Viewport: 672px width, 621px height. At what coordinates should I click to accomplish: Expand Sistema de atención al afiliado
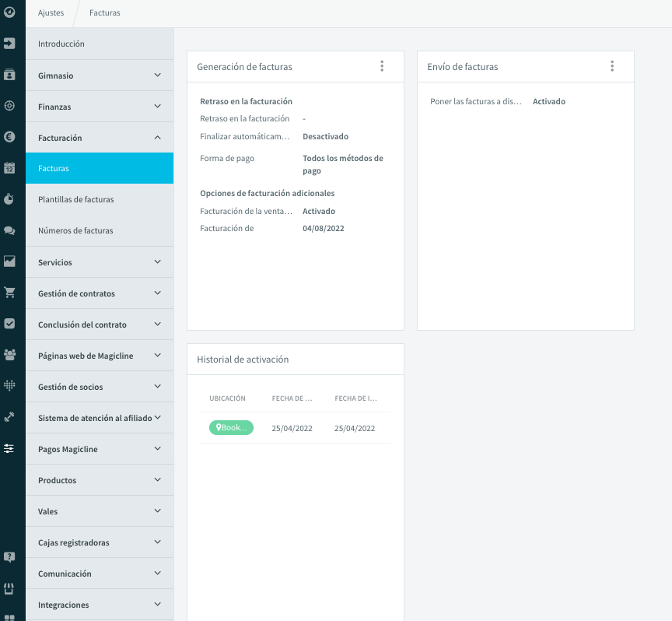tap(100, 418)
